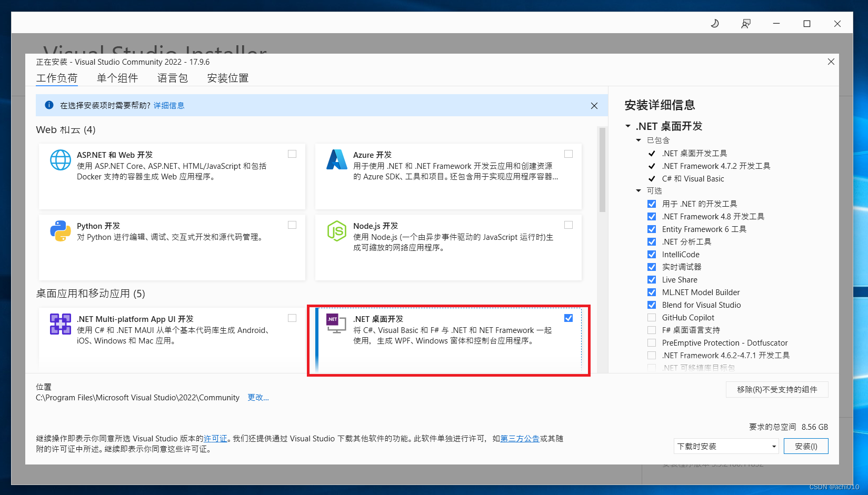
Task: Click the Web 和云 (4) category heading
Action: (x=66, y=130)
